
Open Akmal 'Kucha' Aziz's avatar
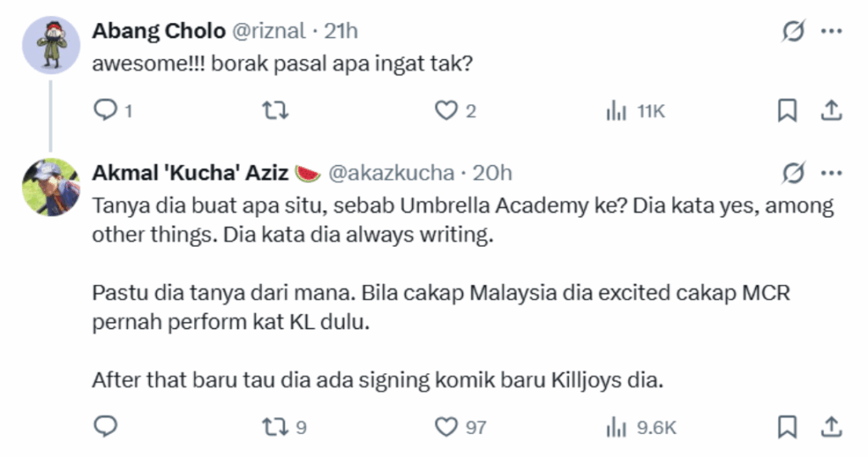51,187
